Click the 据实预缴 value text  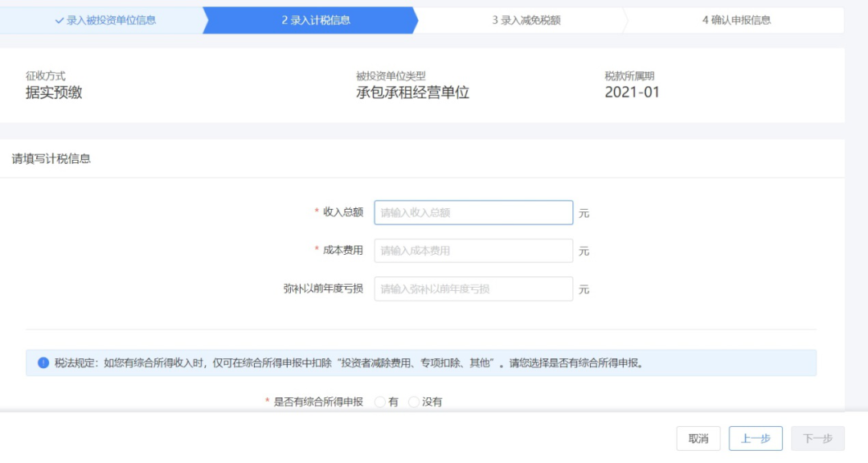(x=54, y=92)
